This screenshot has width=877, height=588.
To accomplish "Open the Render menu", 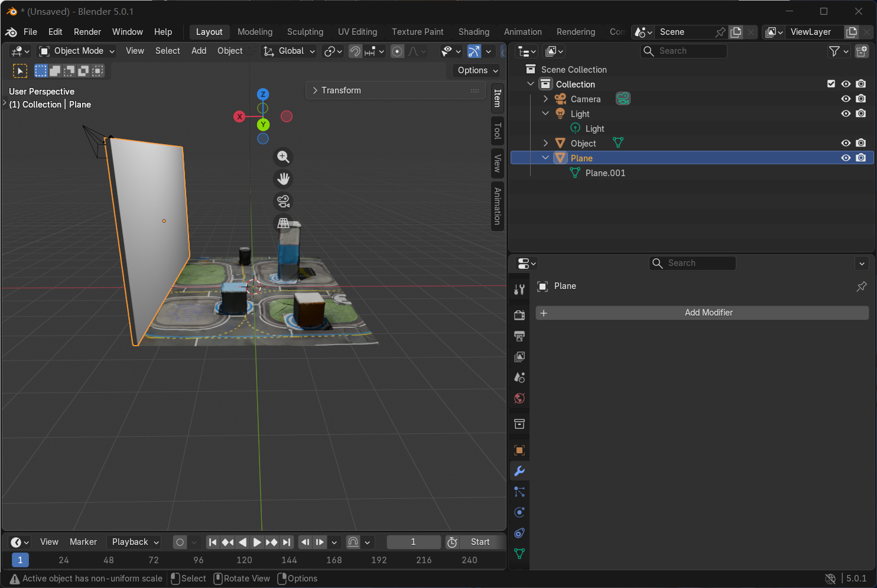I will pos(87,32).
